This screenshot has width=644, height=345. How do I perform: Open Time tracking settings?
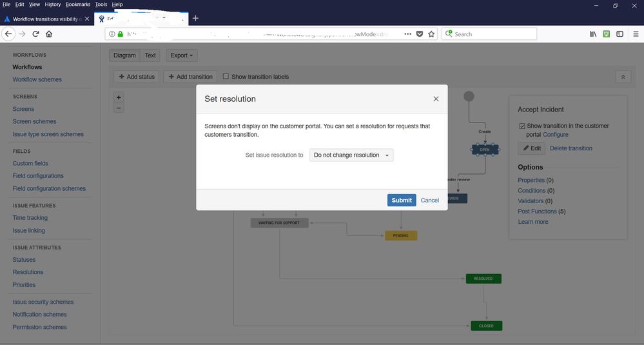(x=30, y=218)
